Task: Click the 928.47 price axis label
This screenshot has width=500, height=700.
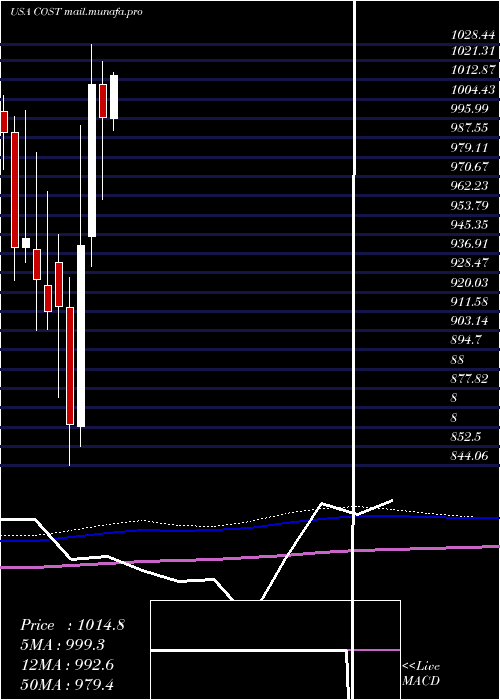Action: pyautogui.click(x=470, y=263)
